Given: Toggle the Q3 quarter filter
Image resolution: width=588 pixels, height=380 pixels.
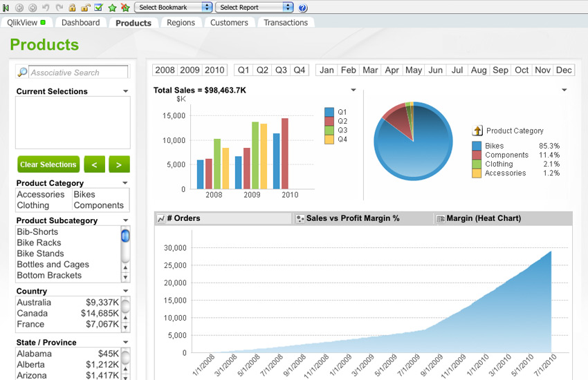Looking at the screenshot, I should [x=281, y=70].
